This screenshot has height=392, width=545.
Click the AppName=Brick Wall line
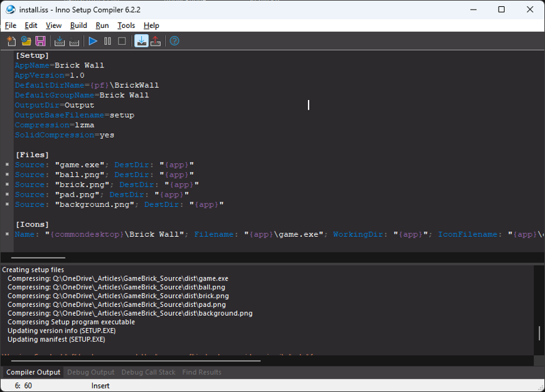[x=59, y=65]
